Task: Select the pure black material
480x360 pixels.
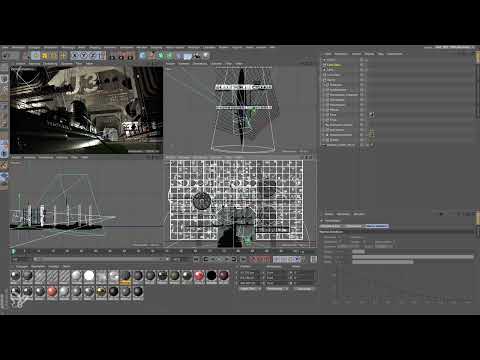Action: (x=211, y=276)
